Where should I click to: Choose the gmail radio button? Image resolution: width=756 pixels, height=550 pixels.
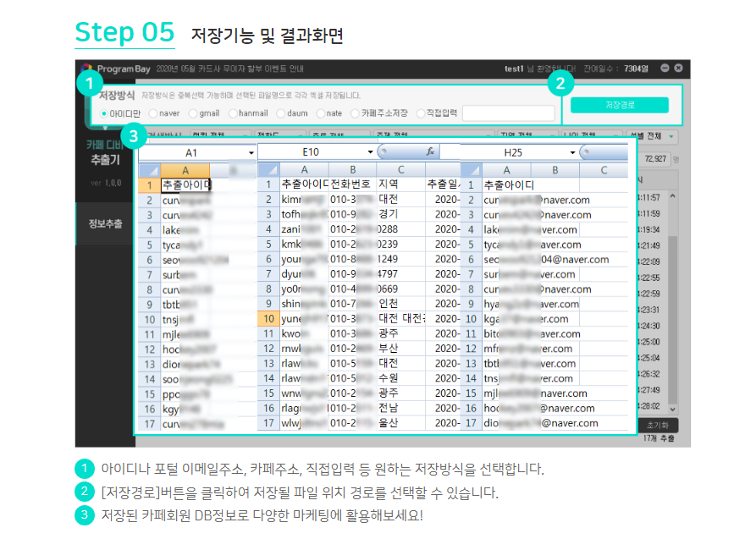click(193, 113)
